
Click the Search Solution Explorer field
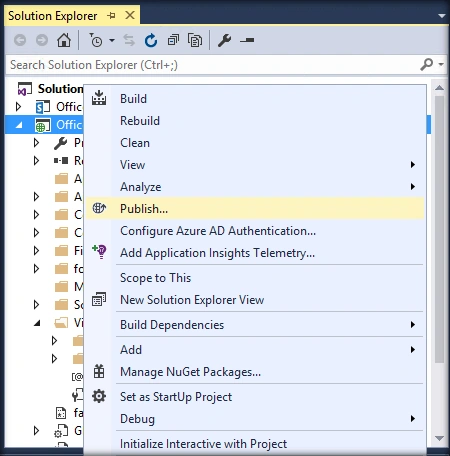[213, 65]
